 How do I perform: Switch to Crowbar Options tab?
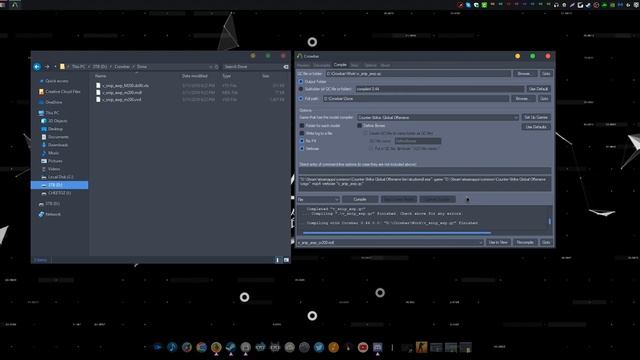370,65
